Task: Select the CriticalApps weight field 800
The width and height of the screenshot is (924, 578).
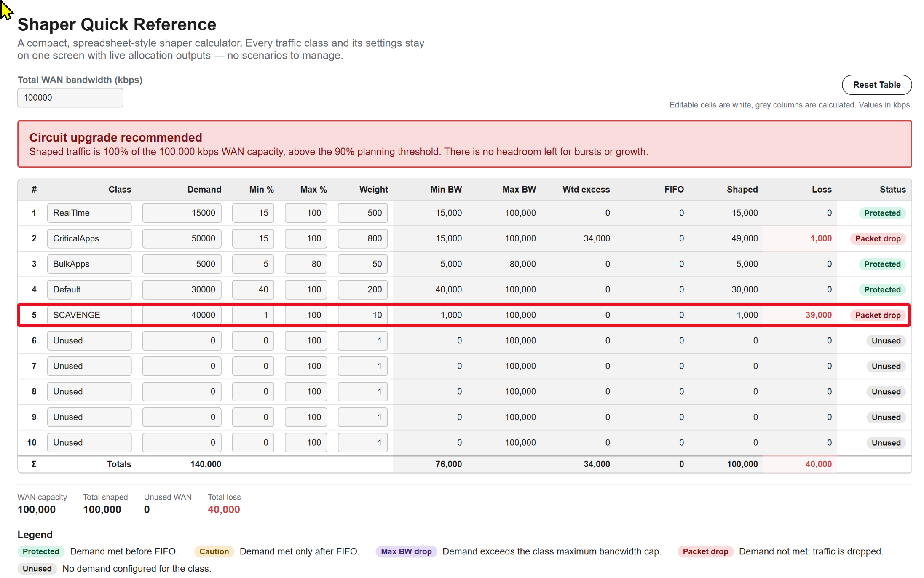Action: [363, 238]
